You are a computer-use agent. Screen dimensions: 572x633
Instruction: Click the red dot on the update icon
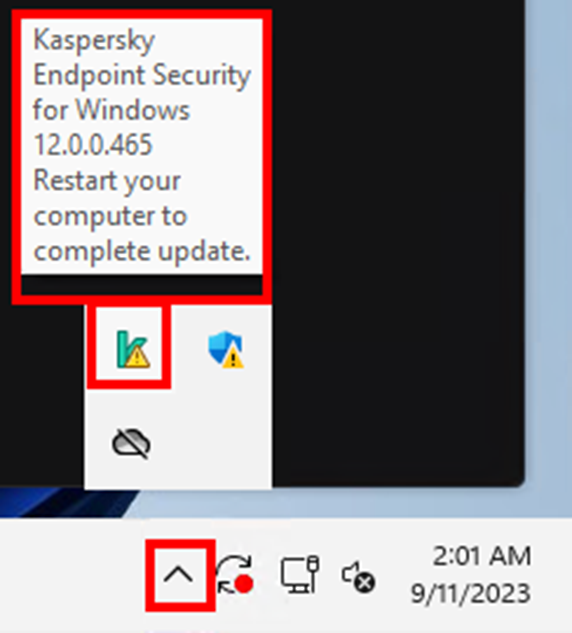tap(244, 584)
